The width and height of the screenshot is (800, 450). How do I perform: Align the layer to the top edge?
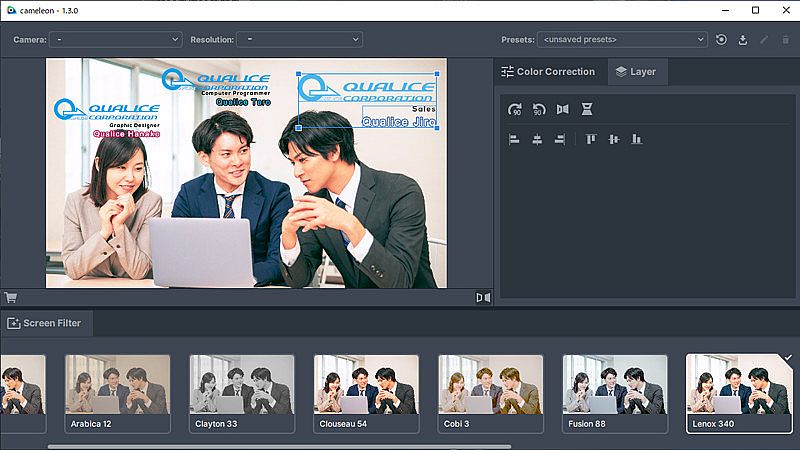tap(591, 139)
